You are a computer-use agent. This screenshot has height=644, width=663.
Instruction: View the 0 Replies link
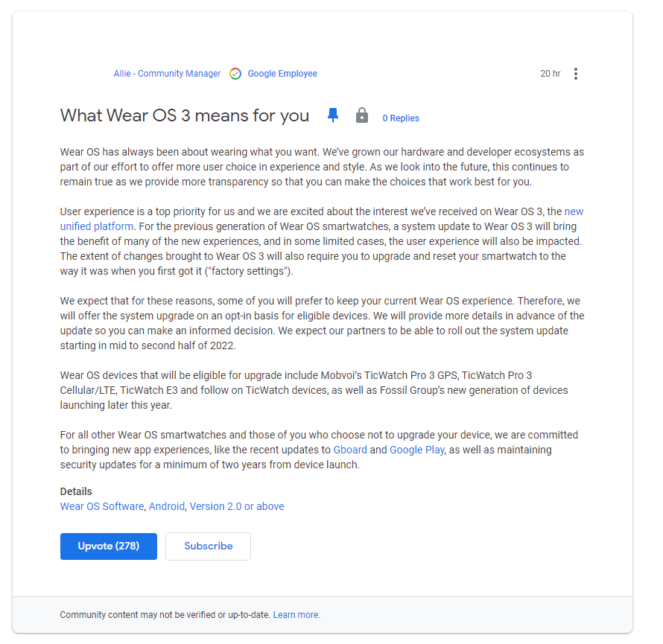[401, 118]
